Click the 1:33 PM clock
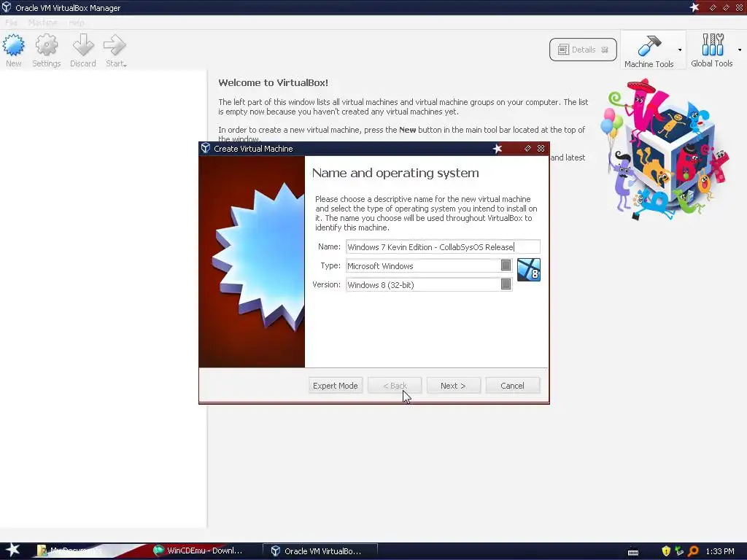 point(720,551)
